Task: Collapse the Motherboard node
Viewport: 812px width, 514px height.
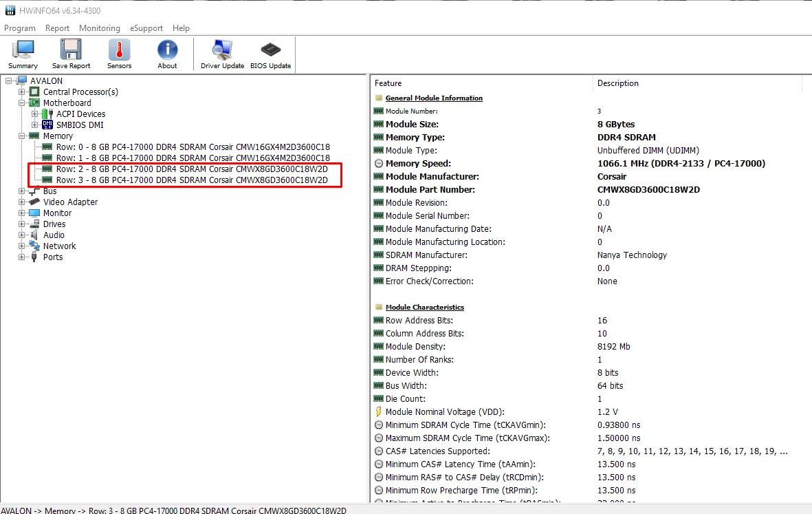Action: click(21, 103)
